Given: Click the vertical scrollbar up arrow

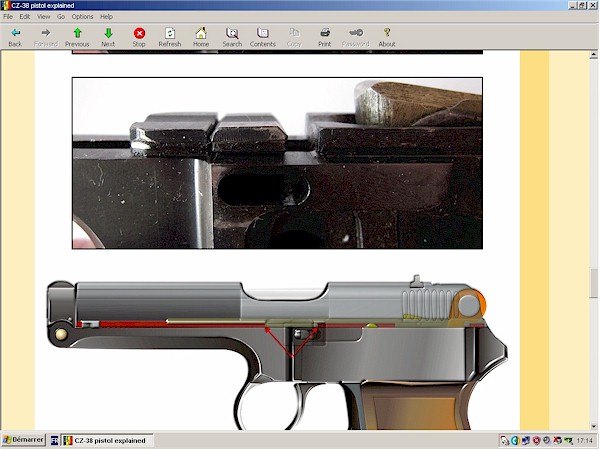Looking at the screenshot, I should (593, 55).
